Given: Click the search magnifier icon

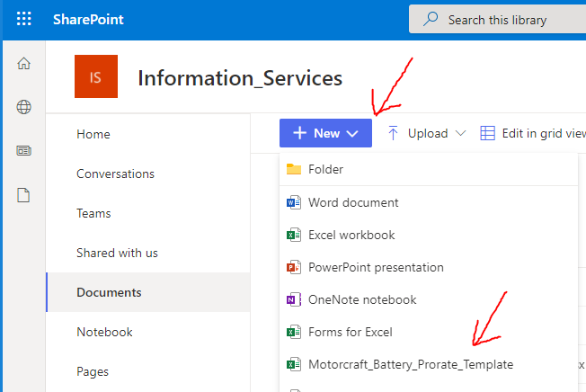Looking at the screenshot, I should tap(431, 19).
